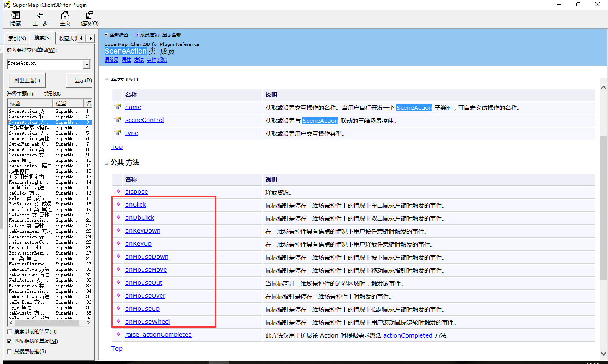Image resolution: width=608 pixels, height=364 pixels.
Task: Switch to the 索引(N) tab
Action: tap(17, 39)
